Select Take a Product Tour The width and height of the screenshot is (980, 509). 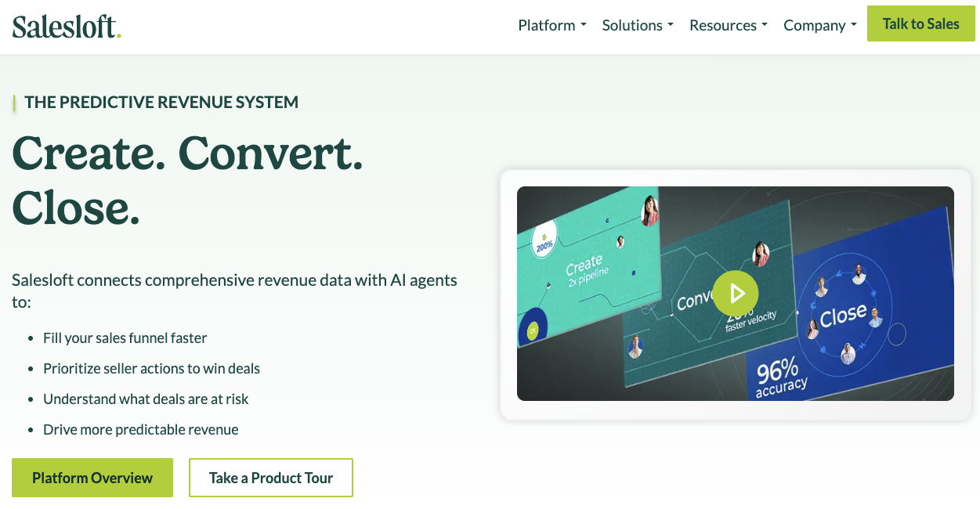[270, 477]
